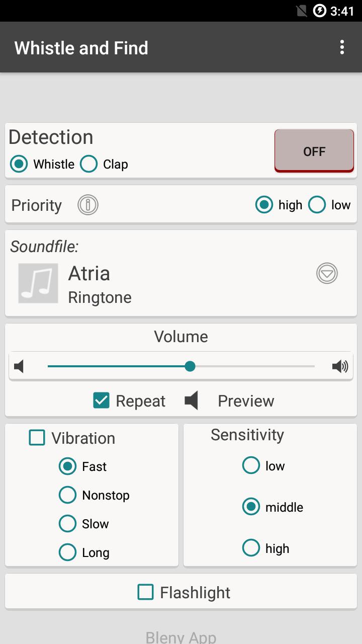
Task: Select Clap detection mode
Action: (89, 164)
